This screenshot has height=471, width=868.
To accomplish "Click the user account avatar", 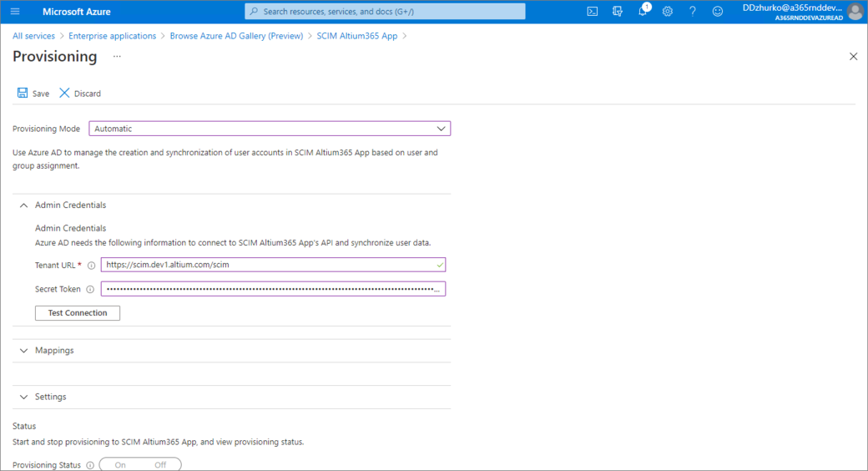I will tap(855, 12).
